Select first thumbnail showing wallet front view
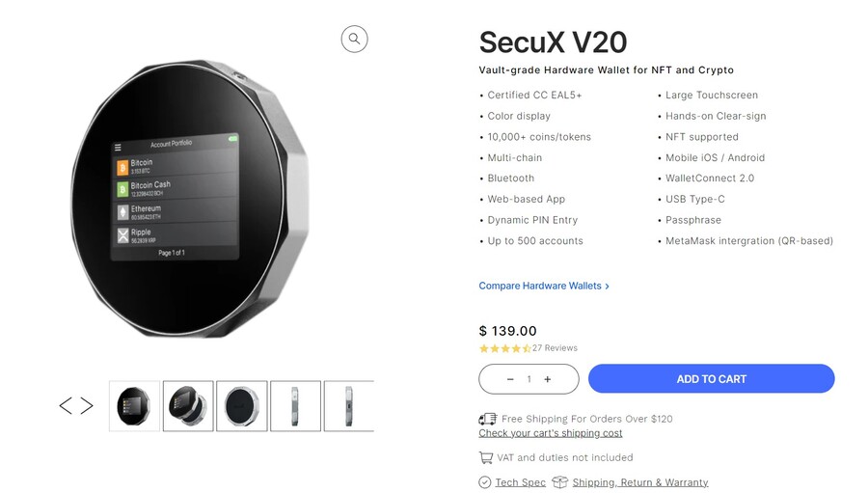The width and height of the screenshot is (868, 493). click(134, 406)
